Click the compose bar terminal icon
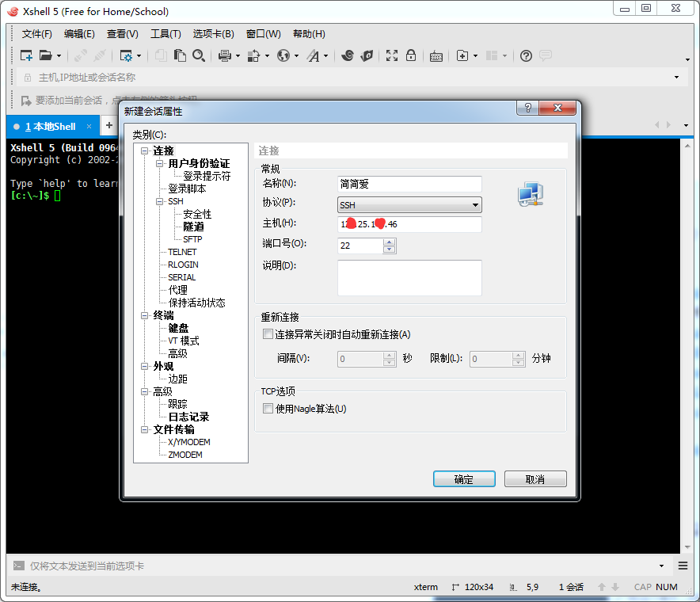The width and height of the screenshot is (700, 602). coord(18,566)
